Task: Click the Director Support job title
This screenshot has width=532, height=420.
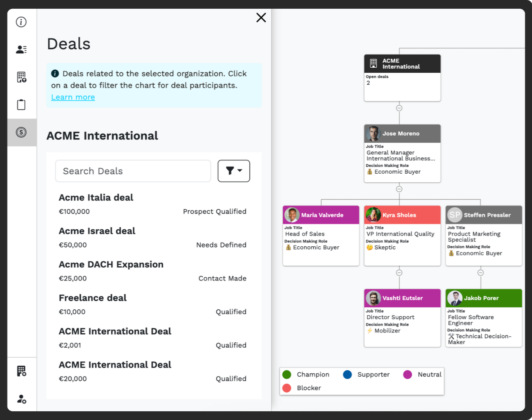Action: pos(390,317)
